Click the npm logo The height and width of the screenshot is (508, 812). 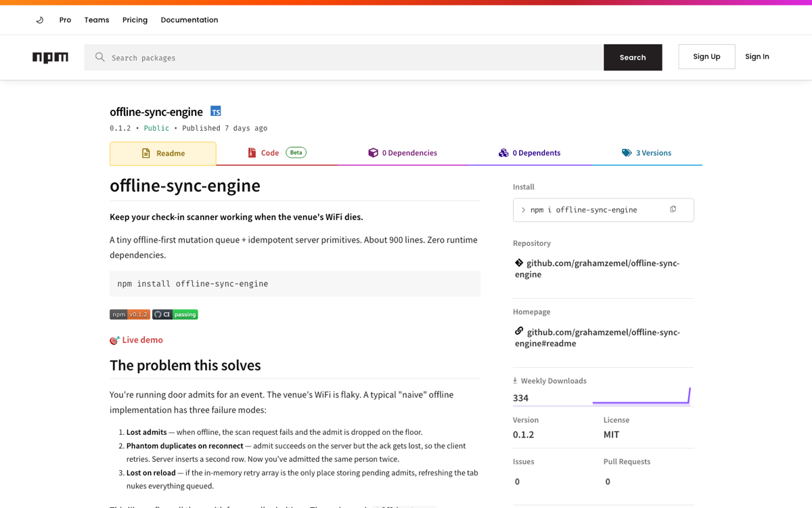click(x=50, y=58)
